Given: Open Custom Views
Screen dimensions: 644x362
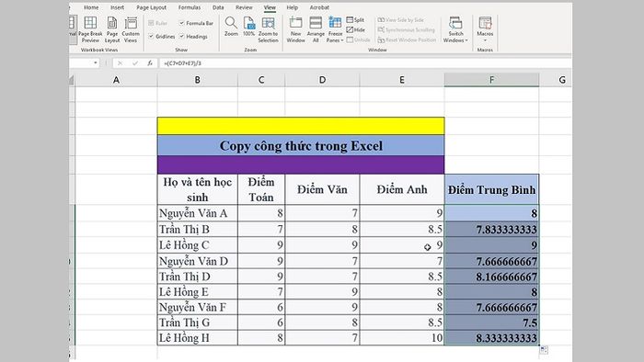Looking at the screenshot, I should pos(131,29).
